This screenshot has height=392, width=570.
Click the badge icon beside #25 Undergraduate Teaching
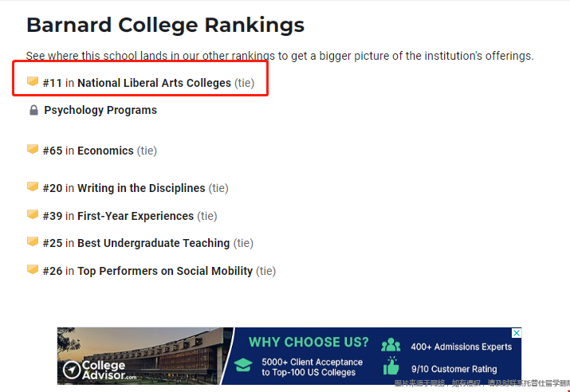tap(33, 241)
